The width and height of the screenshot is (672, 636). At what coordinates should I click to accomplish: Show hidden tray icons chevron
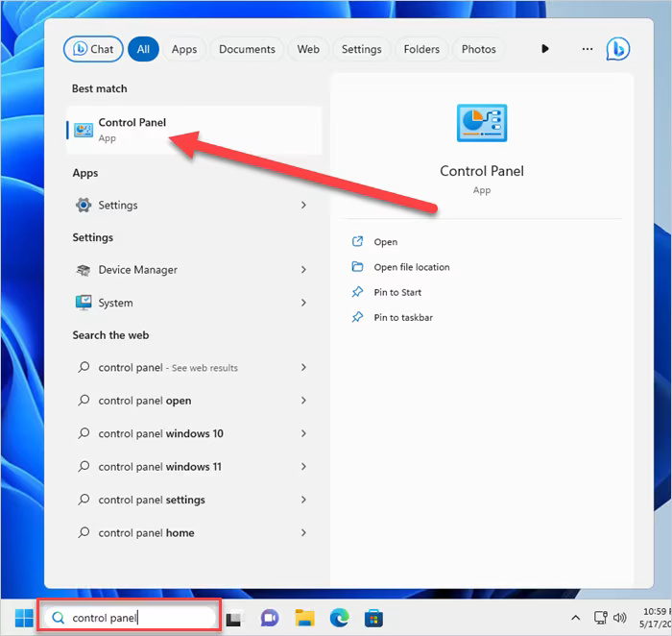pos(576,618)
